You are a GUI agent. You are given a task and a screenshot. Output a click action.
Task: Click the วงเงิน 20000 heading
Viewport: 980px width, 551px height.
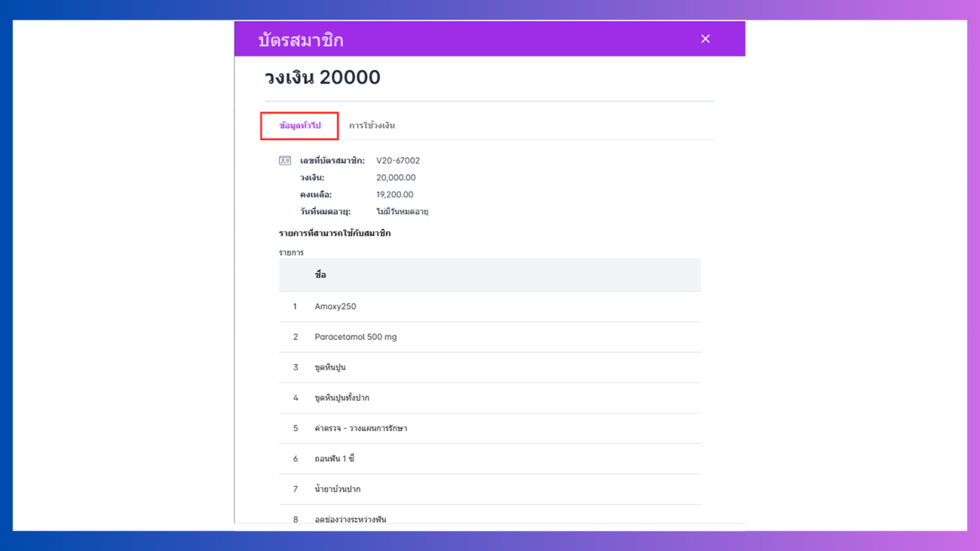pyautogui.click(x=322, y=78)
